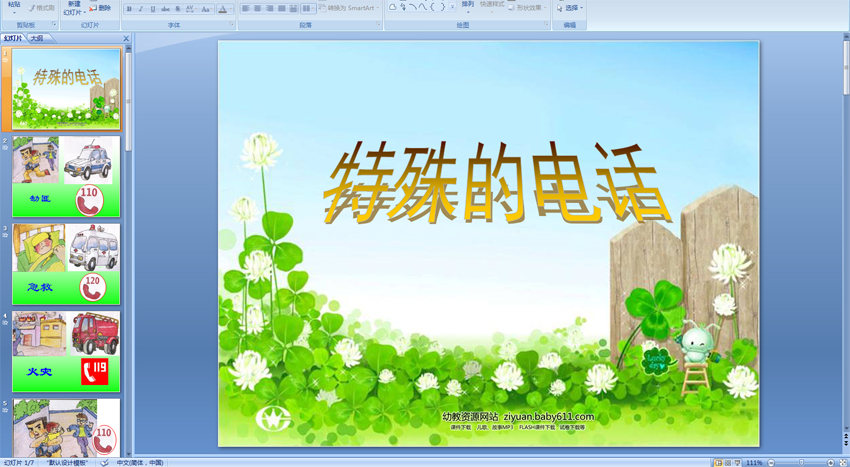Open character spacing (AV) options
The height and width of the screenshot is (467, 850).
191,9
